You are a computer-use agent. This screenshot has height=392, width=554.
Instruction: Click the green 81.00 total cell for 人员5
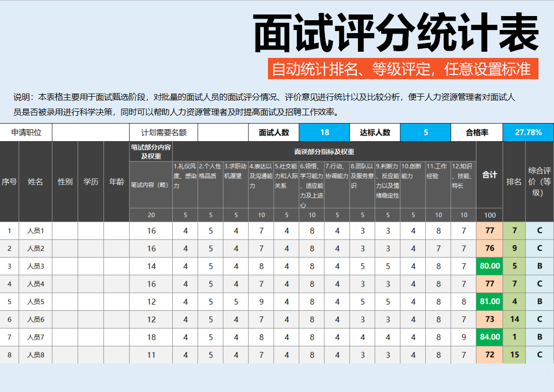[x=489, y=301]
